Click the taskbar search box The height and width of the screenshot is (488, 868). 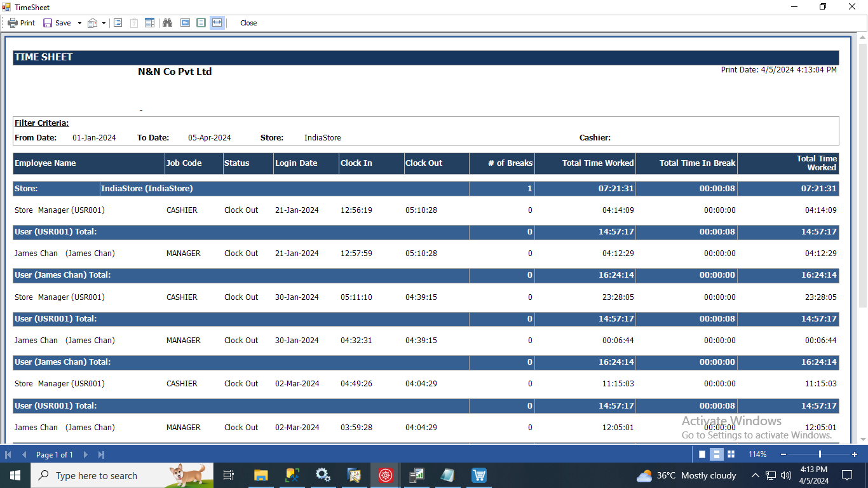click(x=122, y=475)
